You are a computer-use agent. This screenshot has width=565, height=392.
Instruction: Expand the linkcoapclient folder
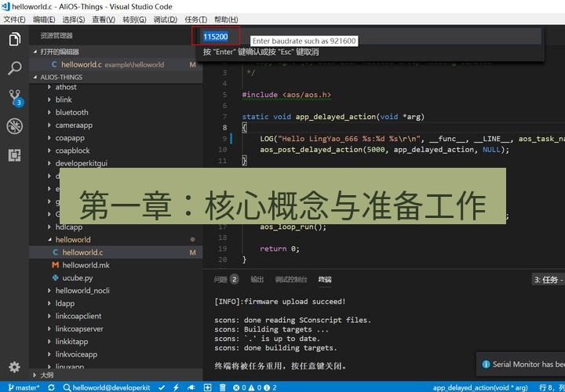pos(78,316)
